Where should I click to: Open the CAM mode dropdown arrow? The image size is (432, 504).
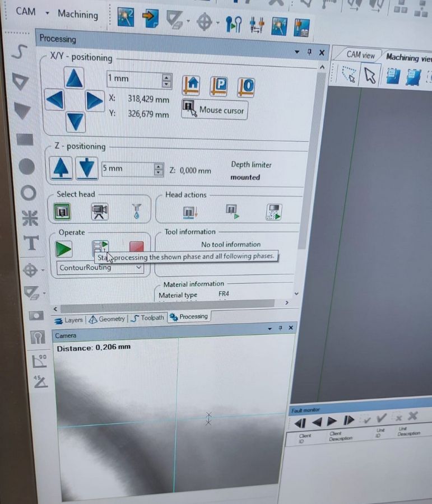[x=47, y=13]
